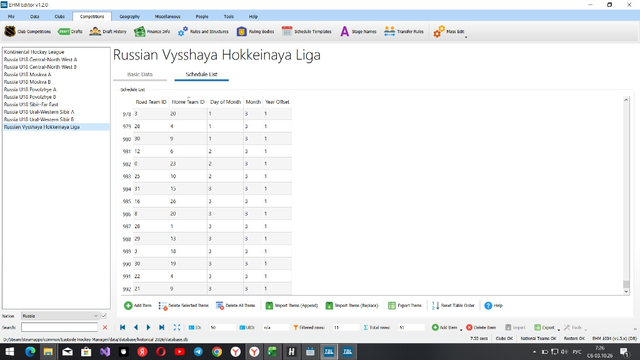Click the scrollbar down arrow
This screenshot has height=360, width=640.
pyautogui.click(x=626, y=291)
